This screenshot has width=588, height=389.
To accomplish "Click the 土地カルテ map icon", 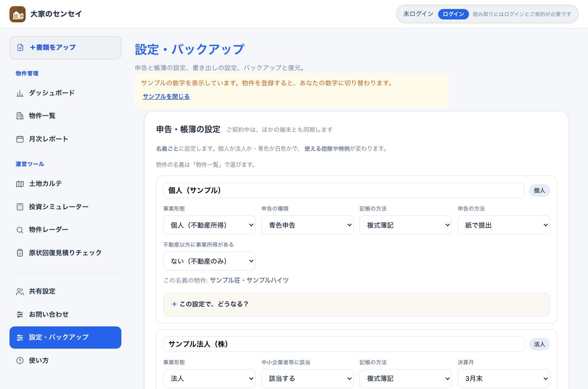I will coord(20,184).
